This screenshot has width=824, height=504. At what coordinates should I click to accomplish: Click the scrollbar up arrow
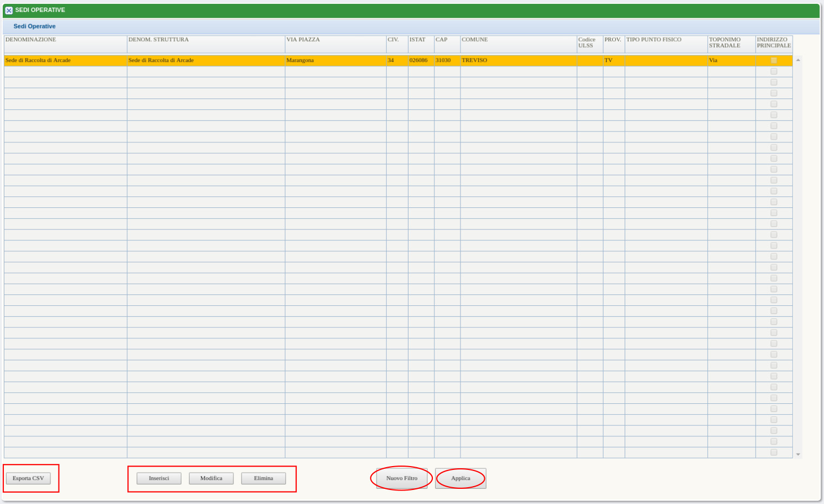798,60
